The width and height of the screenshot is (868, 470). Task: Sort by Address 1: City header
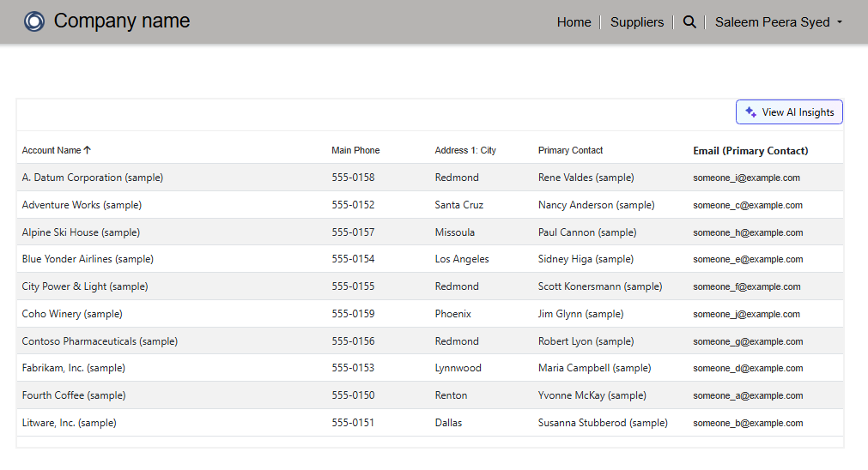coord(465,150)
